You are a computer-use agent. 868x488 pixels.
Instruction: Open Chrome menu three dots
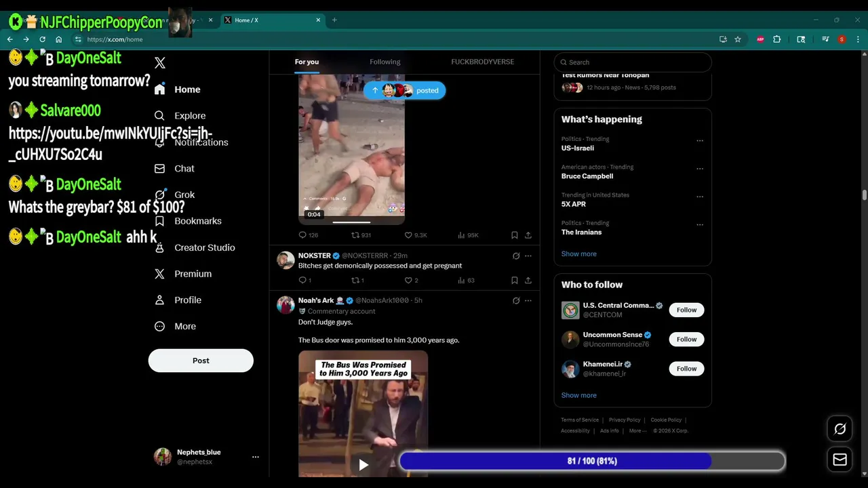(859, 39)
